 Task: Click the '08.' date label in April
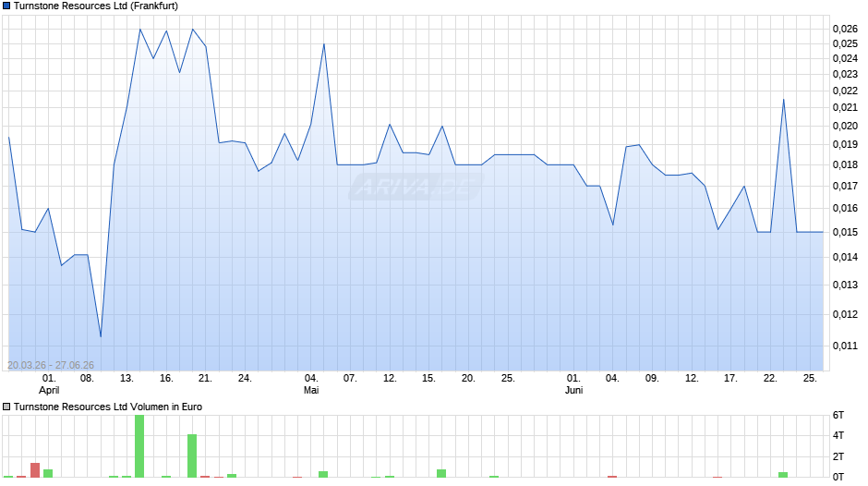[87, 379]
